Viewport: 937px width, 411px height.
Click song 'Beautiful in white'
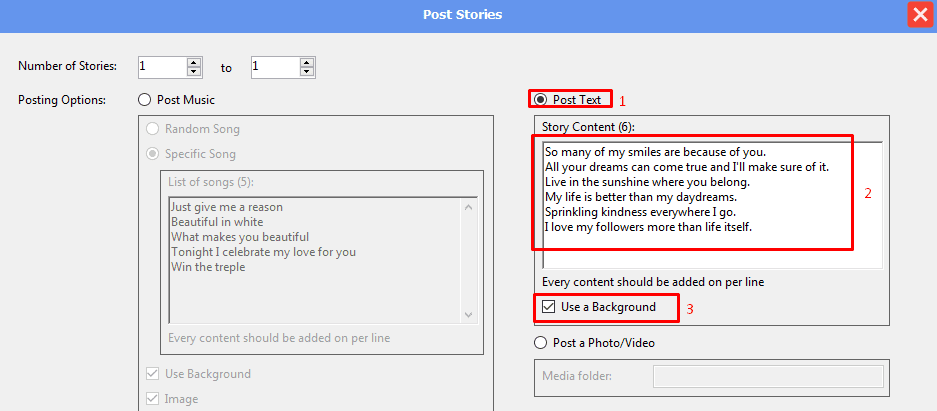(217, 222)
